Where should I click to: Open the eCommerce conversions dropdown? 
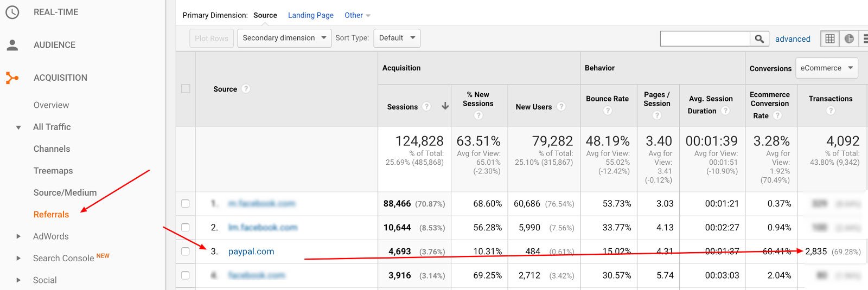[827, 68]
